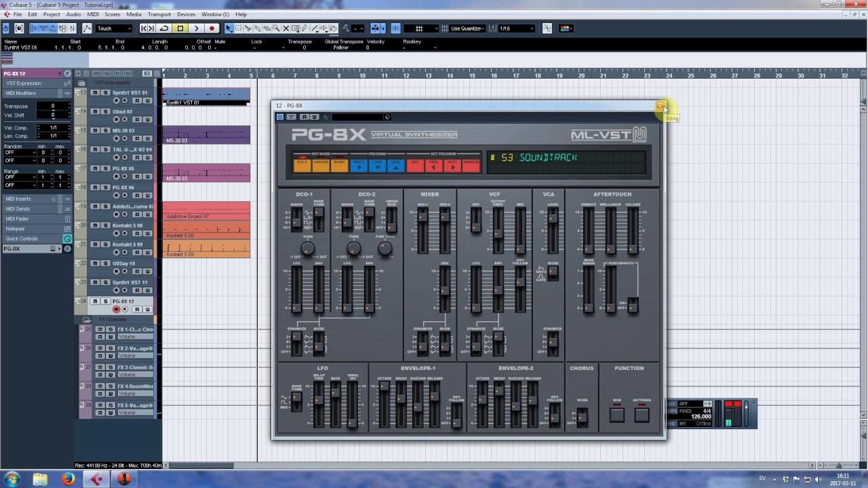Image resolution: width=868 pixels, height=488 pixels.
Task: Mute the MS-20 03 track
Action: (x=95, y=130)
